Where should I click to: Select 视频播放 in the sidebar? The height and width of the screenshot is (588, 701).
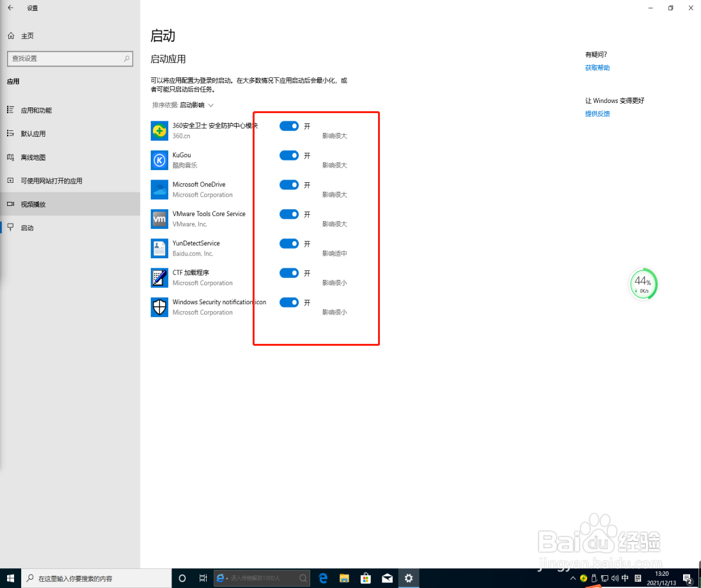(x=38, y=204)
